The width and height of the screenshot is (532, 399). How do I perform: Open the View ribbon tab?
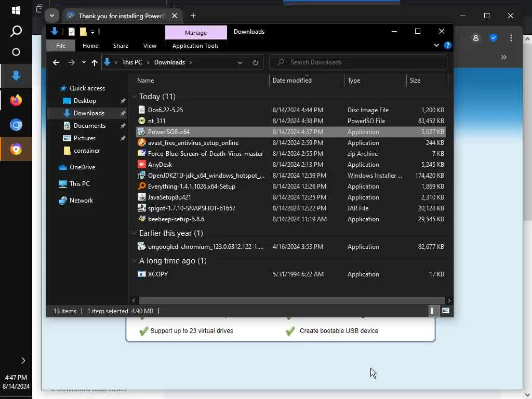point(150,46)
